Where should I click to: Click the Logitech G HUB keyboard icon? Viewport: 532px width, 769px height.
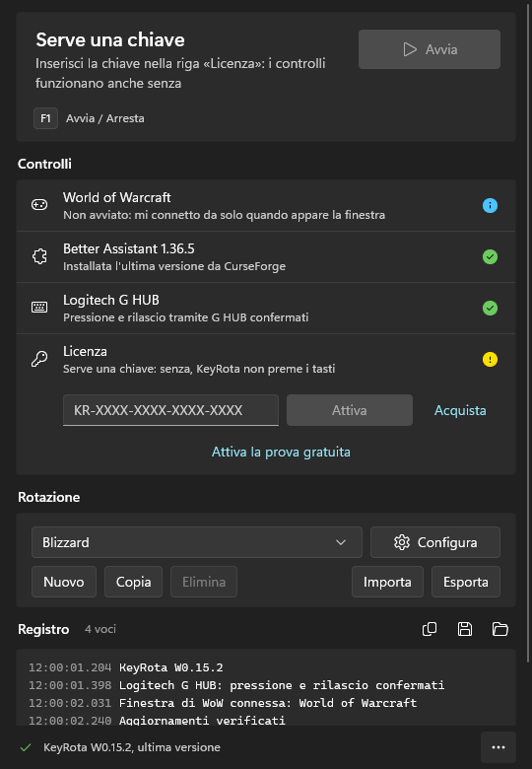[39, 308]
